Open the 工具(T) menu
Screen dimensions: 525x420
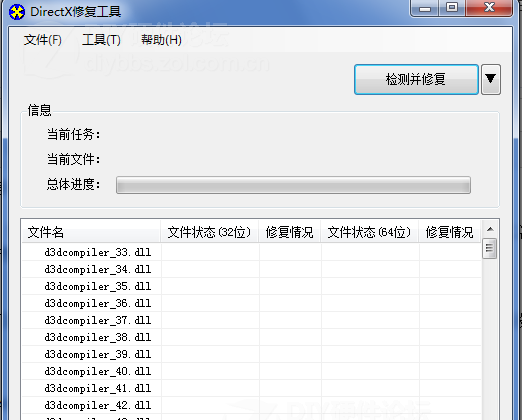click(101, 40)
